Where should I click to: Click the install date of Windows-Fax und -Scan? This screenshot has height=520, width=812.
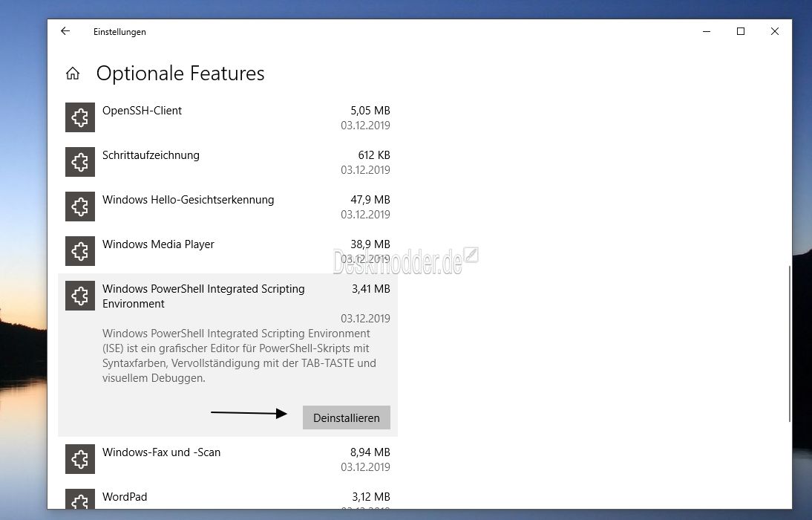(365, 467)
